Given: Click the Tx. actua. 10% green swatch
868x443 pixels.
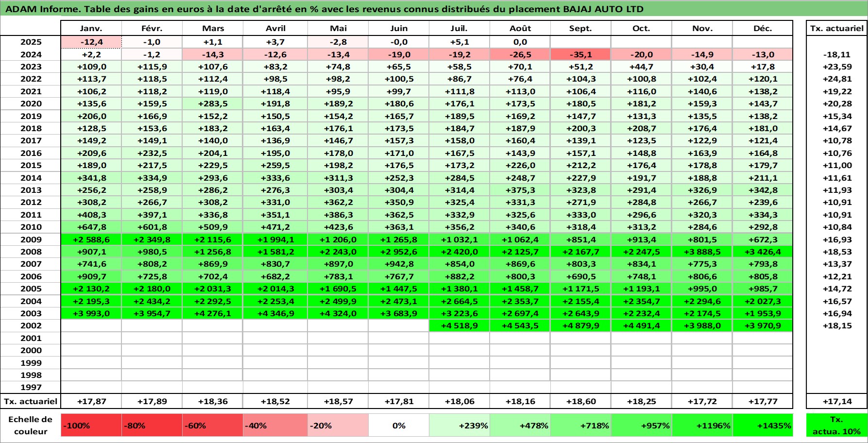Looking at the screenshot, I should (837, 426).
